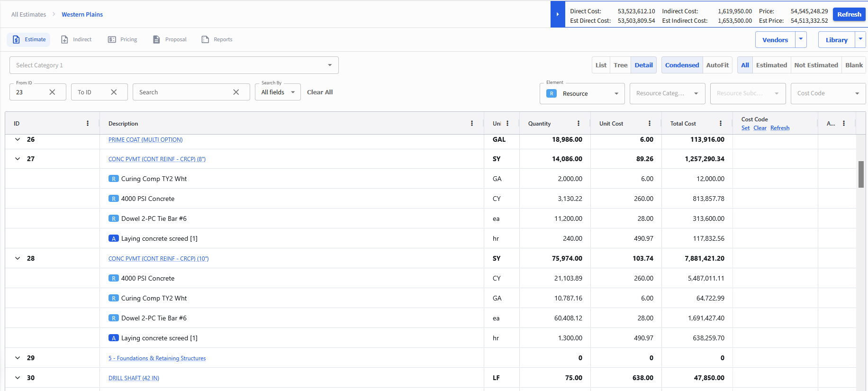
Task: Click the vertical scrollbar thumb
Action: pyautogui.click(x=861, y=174)
